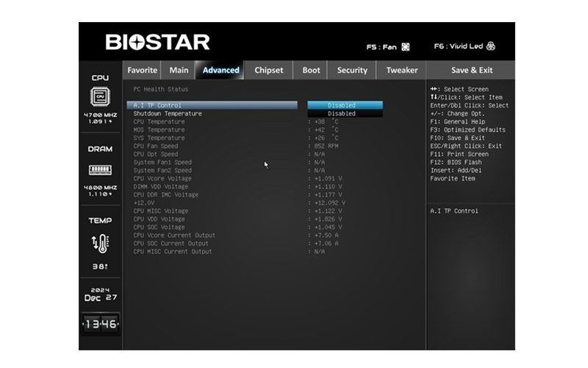Screen dimensions: 588x368
Task: Open the Save & Exit tab
Action: click(x=471, y=70)
